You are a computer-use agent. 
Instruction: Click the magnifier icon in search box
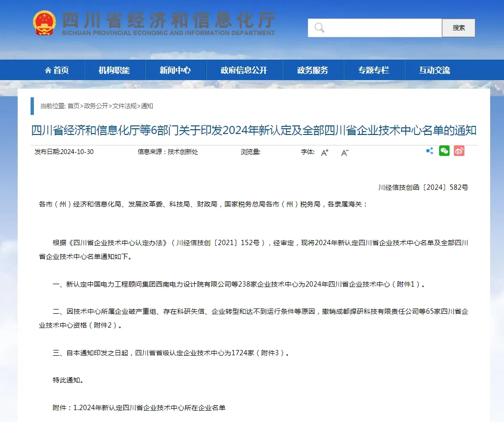pos(319,28)
